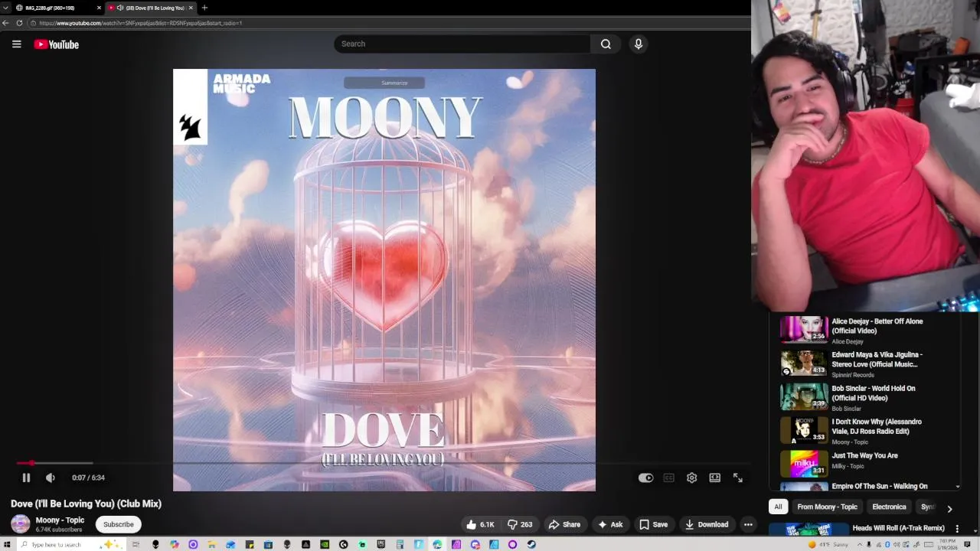980x551 pixels.
Task: Open the volume speaker tray icon
Action: pyautogui.click(x=897, y=545)
